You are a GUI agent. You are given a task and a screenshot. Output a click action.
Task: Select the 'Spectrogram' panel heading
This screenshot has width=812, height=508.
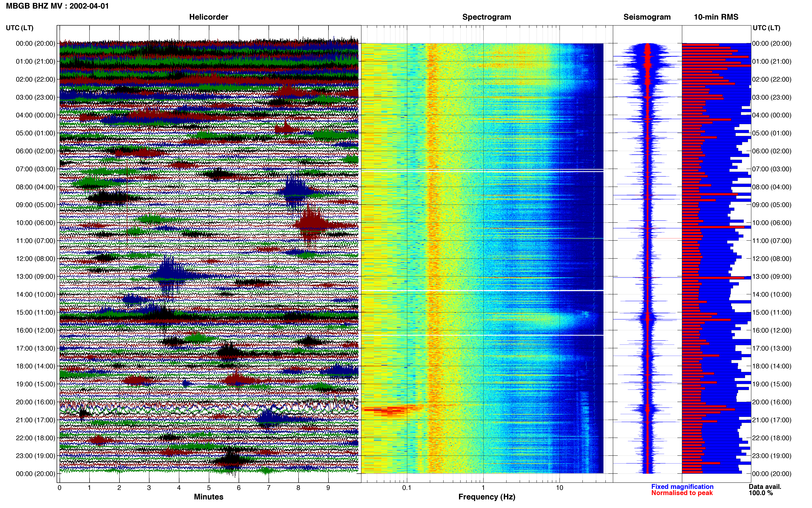pyautogui.click(x=487, y=17)
